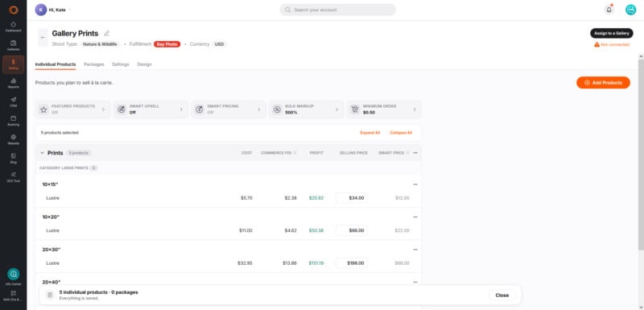Click the $50.38 profit value

pos(316,230)
